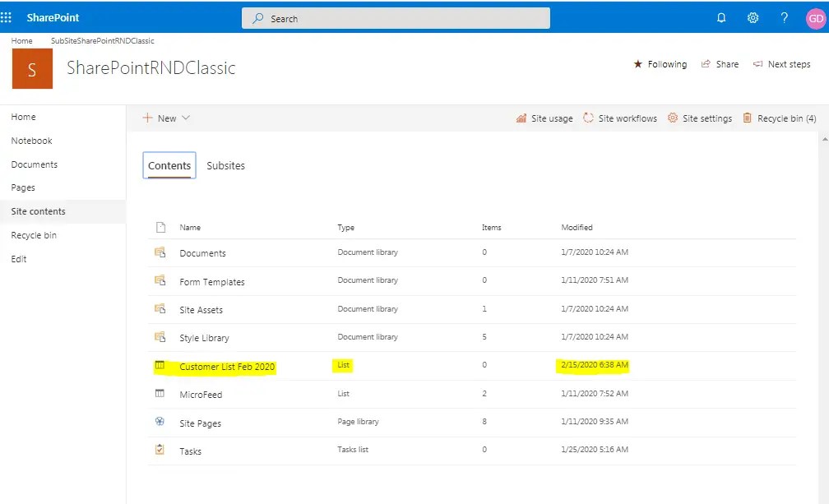
Task: Open Site settings from the toolbar
Action: (x=705, y=118)
